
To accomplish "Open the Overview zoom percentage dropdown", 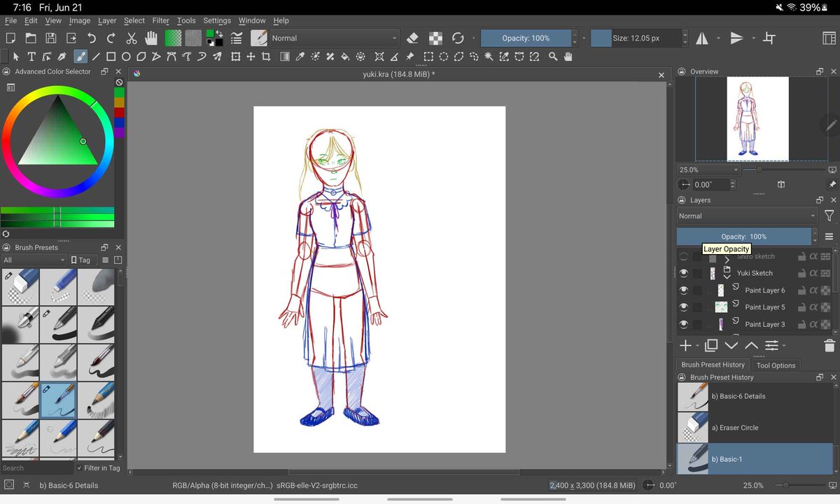I will click(x=708, y=170).
